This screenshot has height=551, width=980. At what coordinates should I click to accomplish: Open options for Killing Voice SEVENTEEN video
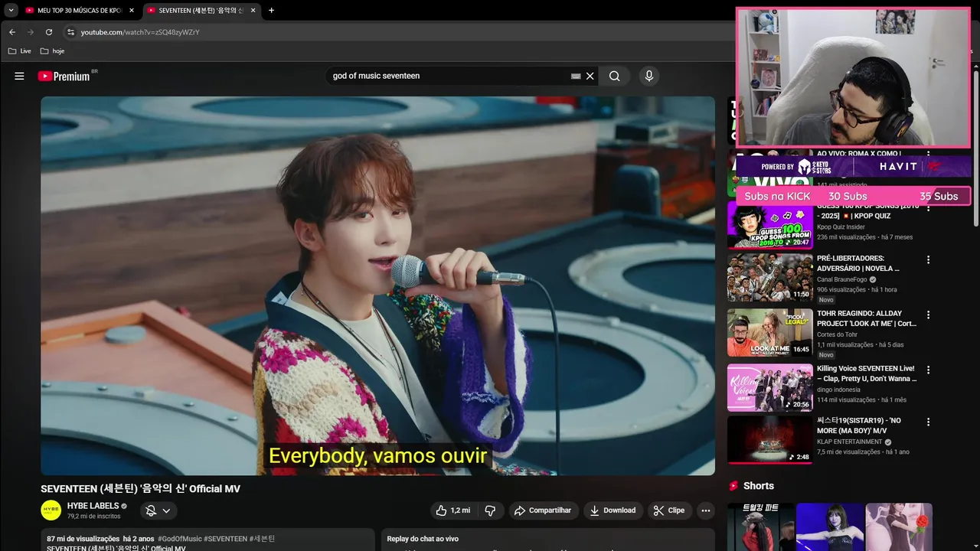pyautogui.click(x=928, y=370)
